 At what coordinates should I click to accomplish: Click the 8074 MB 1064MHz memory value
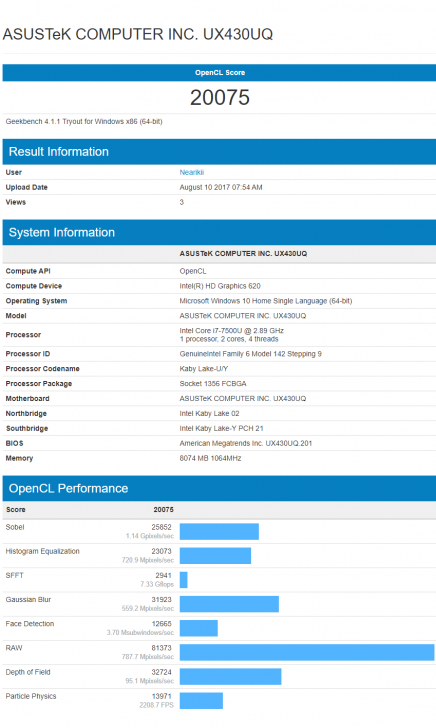[x=210, y=458]
